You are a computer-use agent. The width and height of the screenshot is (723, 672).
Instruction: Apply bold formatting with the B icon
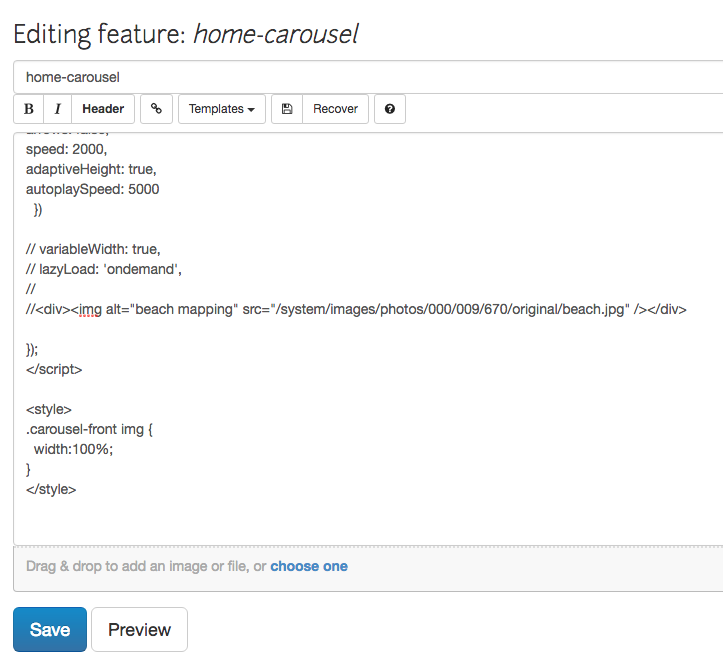(29, 109)
